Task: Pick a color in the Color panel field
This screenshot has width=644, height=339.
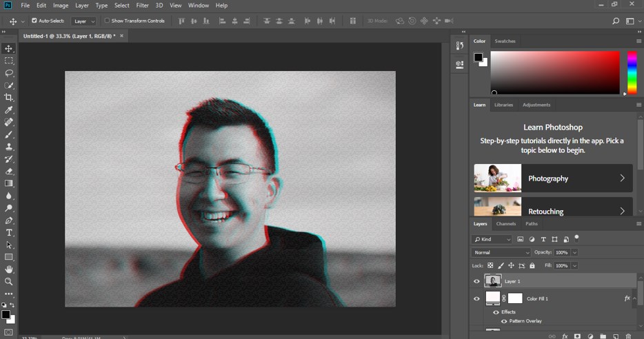Action: tap(555, 72)
